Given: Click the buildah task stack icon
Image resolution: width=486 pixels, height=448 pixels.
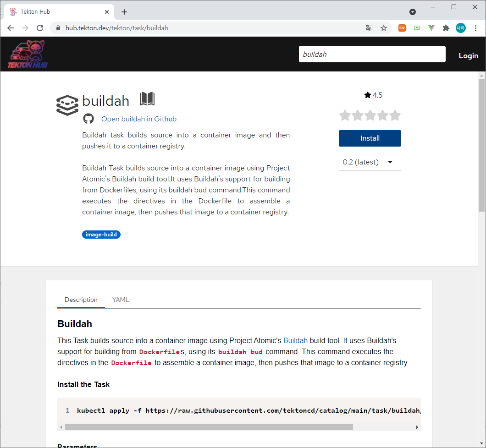Looking at the screenshot, I should pos(67,105).
